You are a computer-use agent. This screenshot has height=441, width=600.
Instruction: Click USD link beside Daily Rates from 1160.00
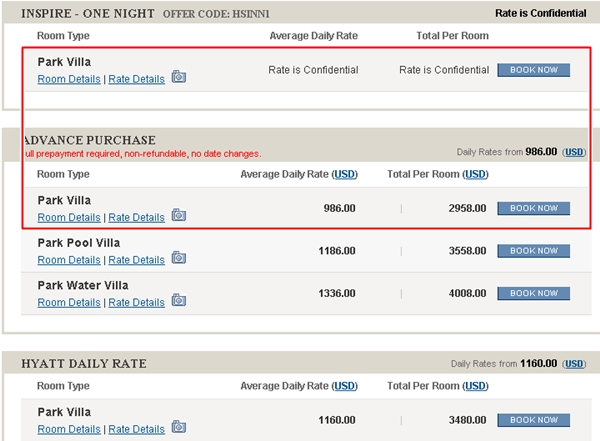pyautogui.click(x=574, y=364)
